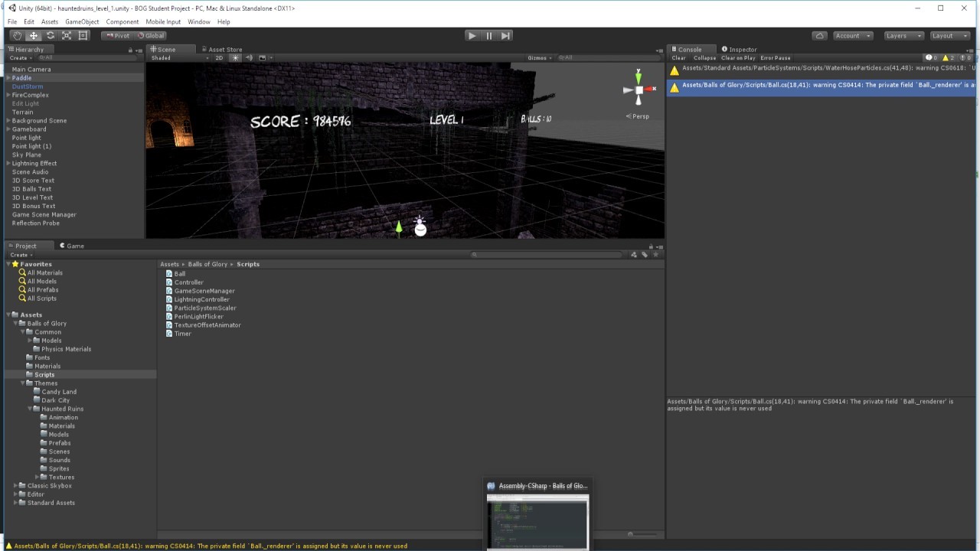Open the Shaded draw mode dropdown

pos(179,57)
